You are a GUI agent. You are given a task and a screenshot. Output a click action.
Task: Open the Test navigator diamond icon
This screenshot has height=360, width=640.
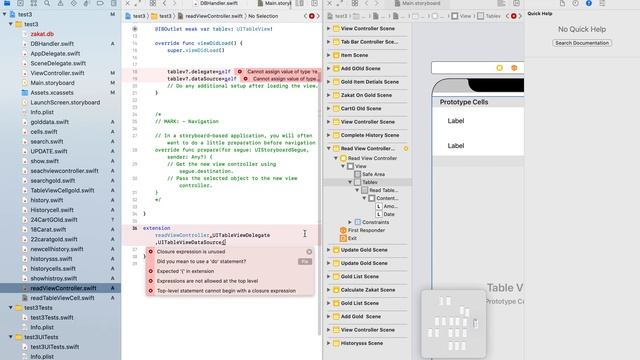click(73, 3)
